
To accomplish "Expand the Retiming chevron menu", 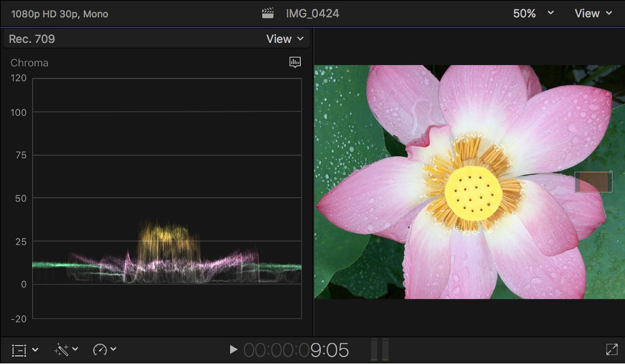I will click(x=114, y=350).
